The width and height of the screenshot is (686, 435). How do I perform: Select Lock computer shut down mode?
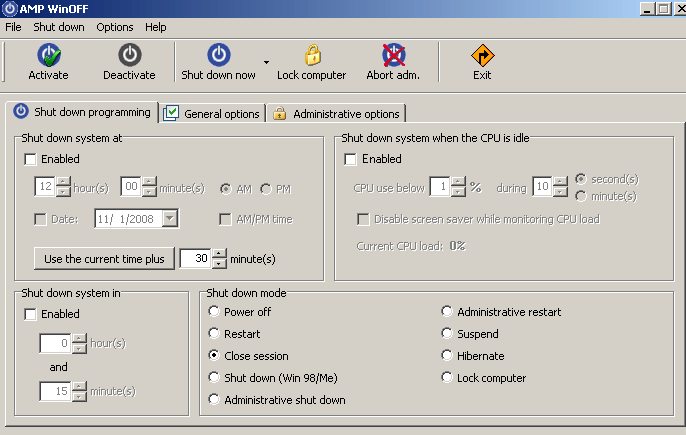pyautogui.click(x=447, y=377)
